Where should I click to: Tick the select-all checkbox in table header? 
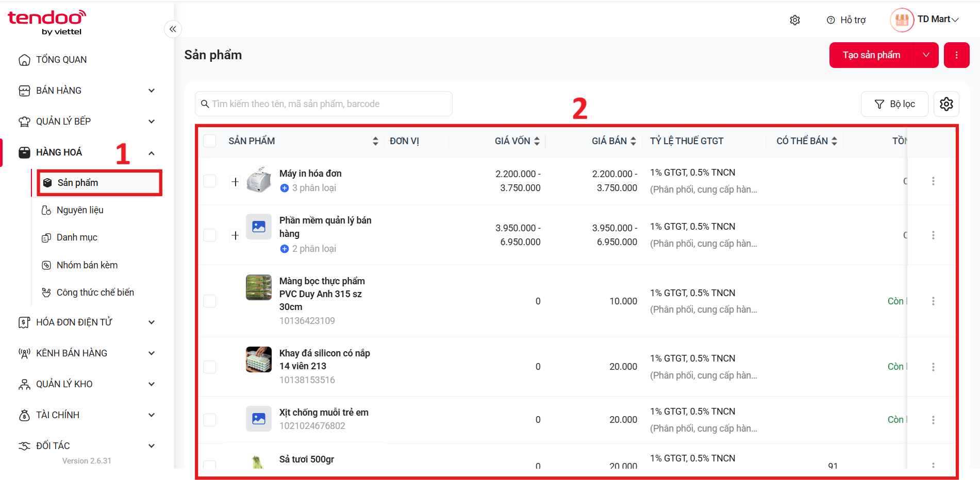click(210, 141)
